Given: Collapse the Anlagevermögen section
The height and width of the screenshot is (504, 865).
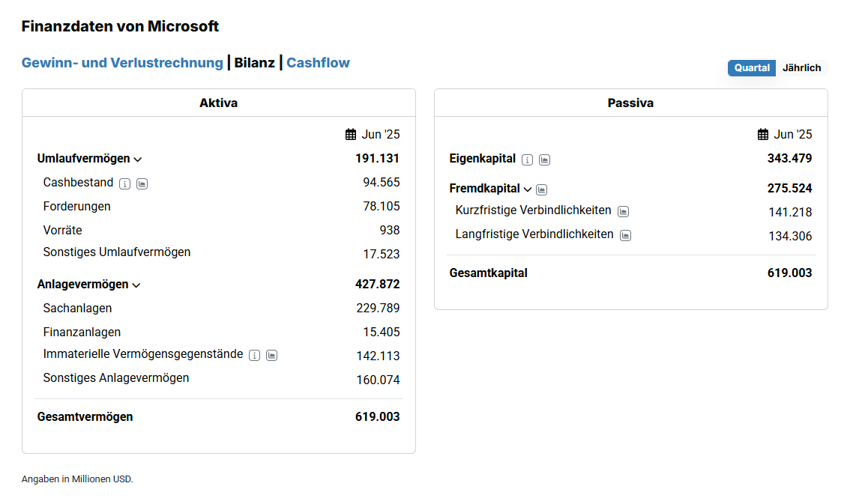Looking at the screenshot, I should (x=136, y=285).
